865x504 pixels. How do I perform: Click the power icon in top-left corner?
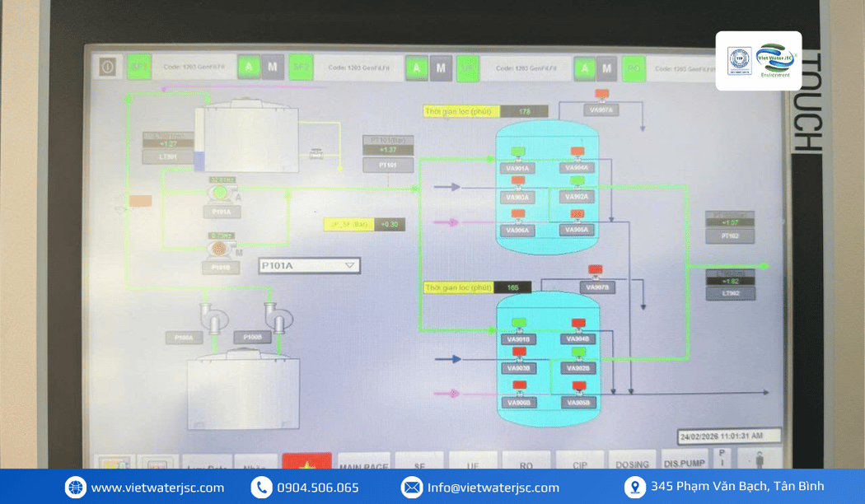[108, 68]
